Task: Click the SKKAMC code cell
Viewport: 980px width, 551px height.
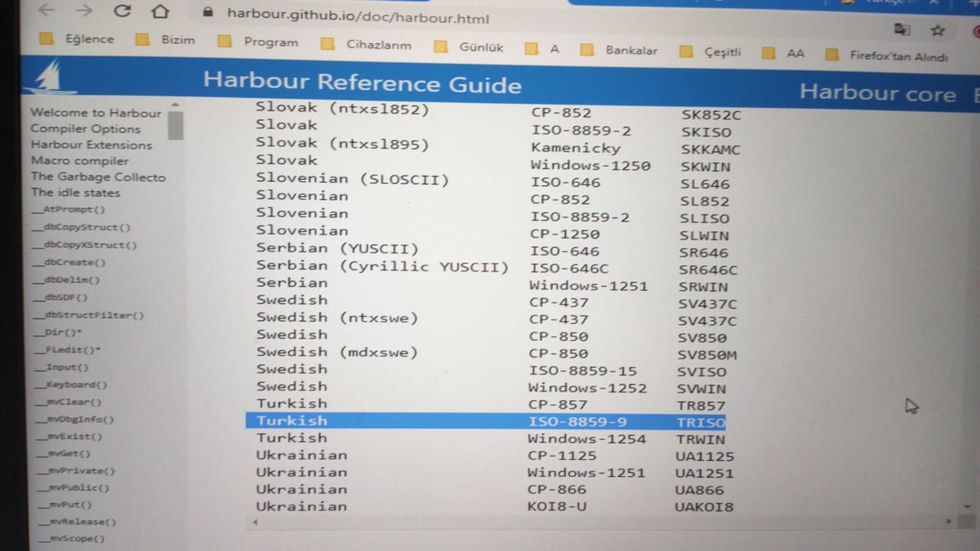Action: click(710, 149)
